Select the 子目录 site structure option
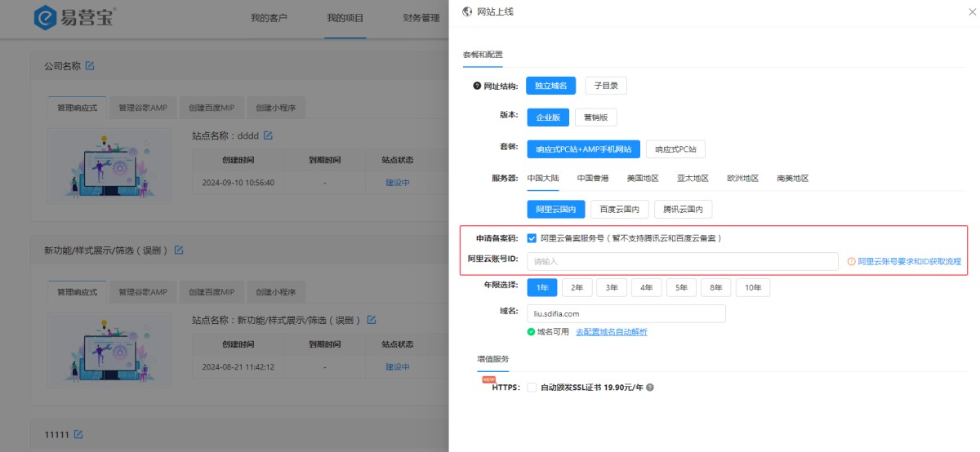Screen dimensions: 980x452 [605, 86]
